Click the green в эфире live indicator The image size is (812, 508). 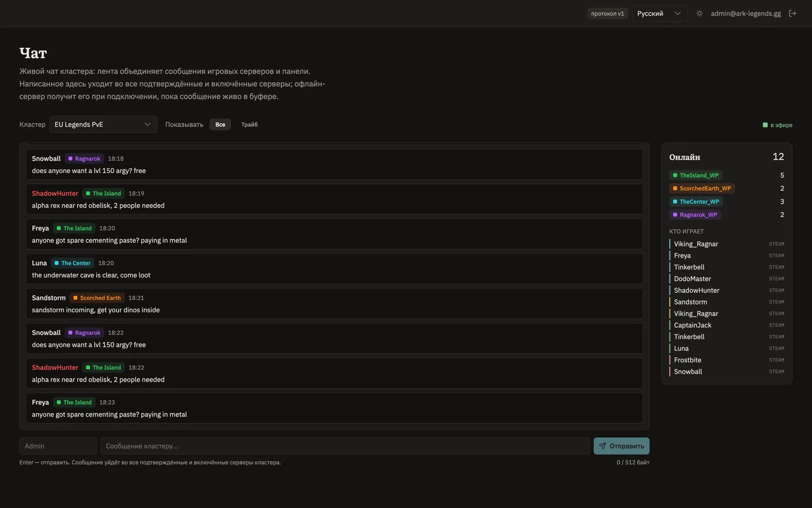coord(777,125)
